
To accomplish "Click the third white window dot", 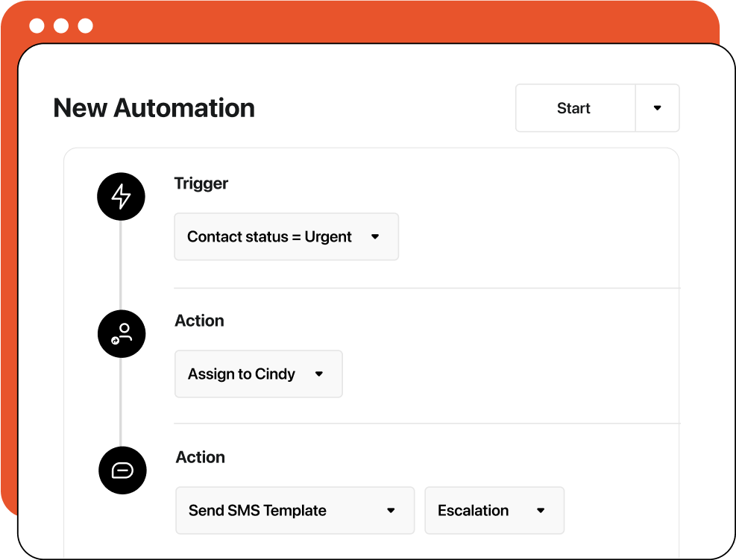I will (86, 25).
